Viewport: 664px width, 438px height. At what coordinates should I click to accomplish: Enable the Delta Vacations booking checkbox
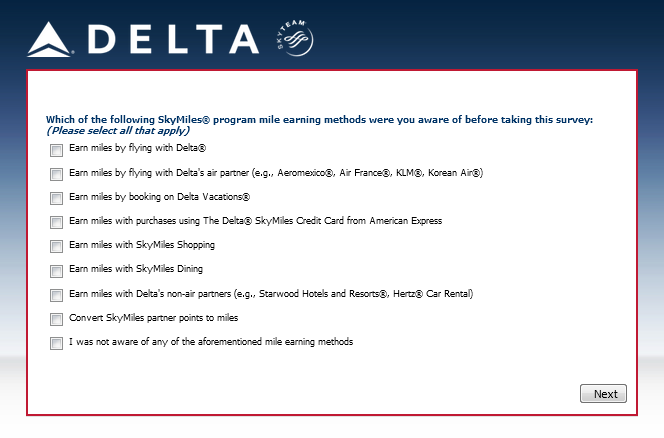(55, 198)
